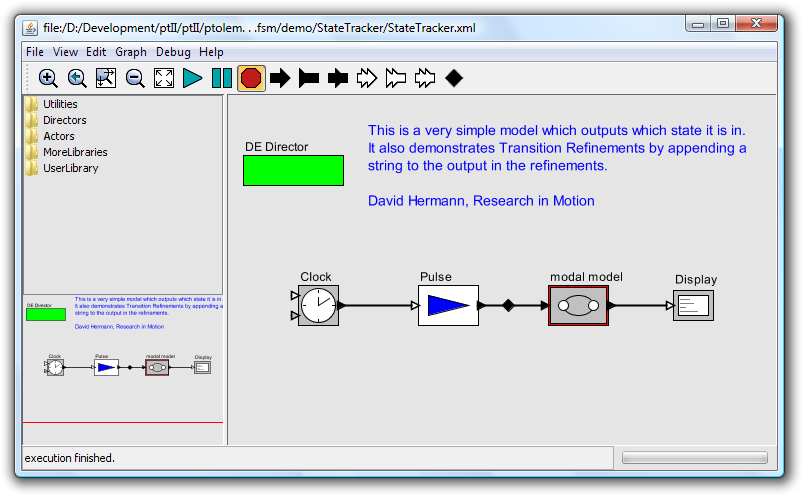Run the model with play button

coord(193,78)
